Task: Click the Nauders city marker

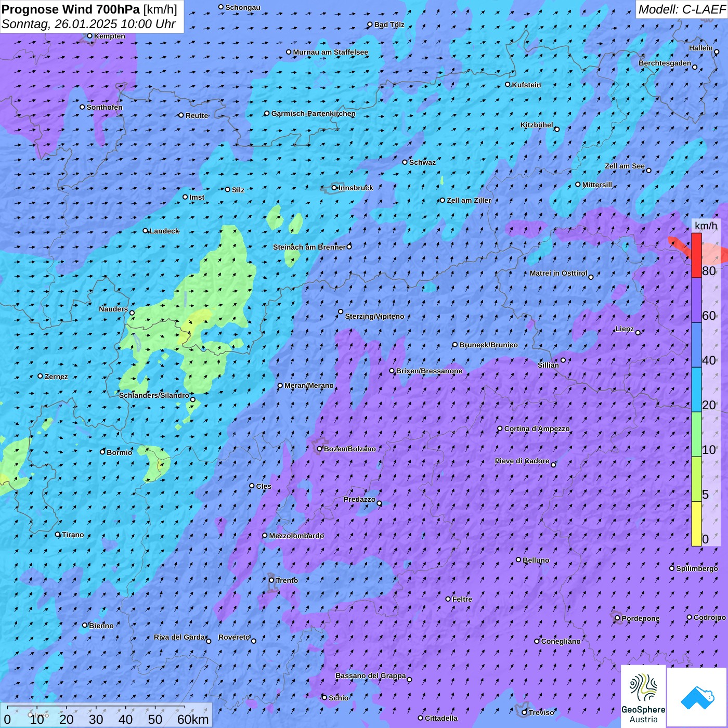Action: [132, 313]
